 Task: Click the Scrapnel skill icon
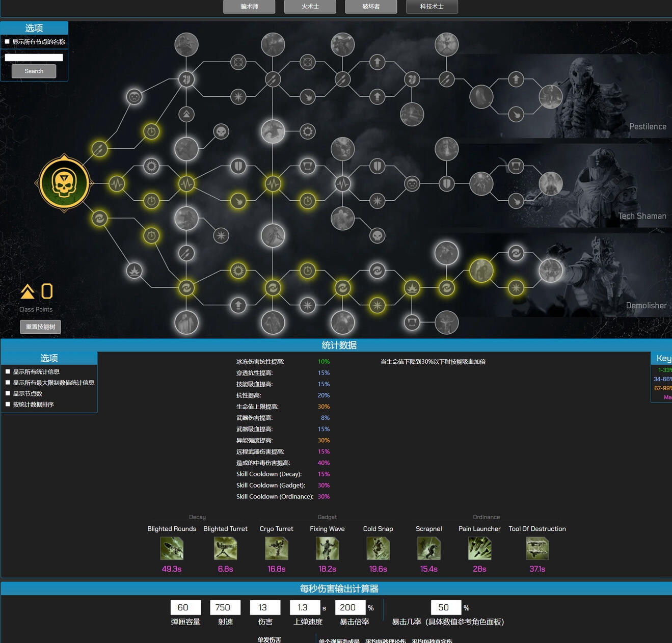[x=428, y=549]
